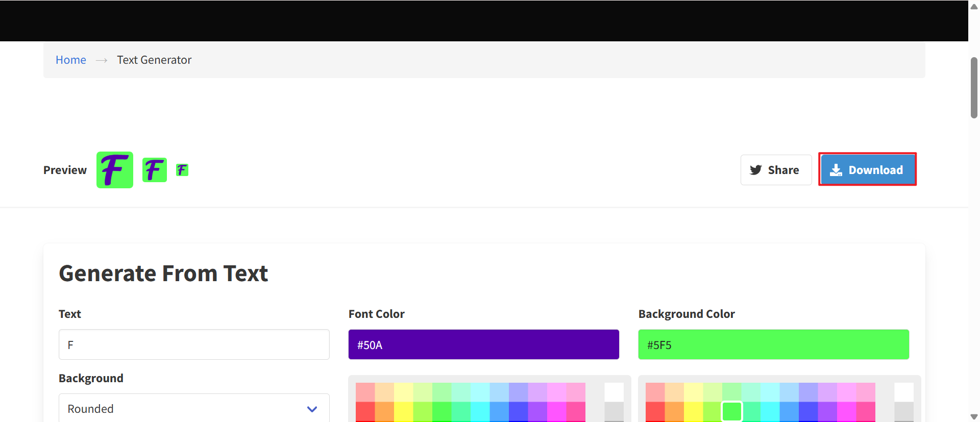Click the smallest F preview icon
This screenshot has height=422, width=980.
click(x=182, y=170)
